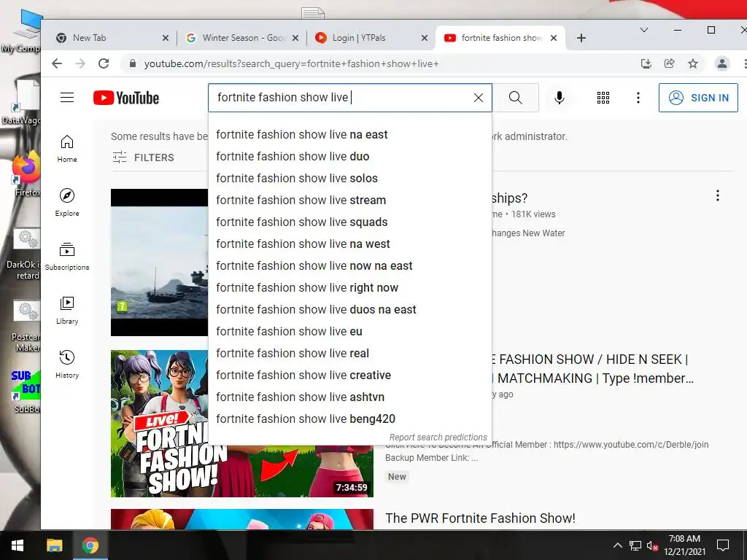
Task: Click the address bar URL
Action: 291,64
